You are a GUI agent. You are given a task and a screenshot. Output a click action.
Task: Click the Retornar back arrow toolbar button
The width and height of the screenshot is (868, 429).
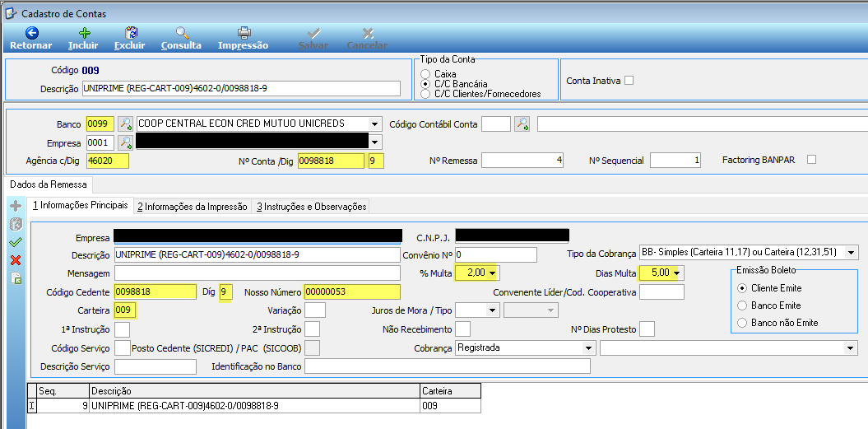tap(31, 40)
